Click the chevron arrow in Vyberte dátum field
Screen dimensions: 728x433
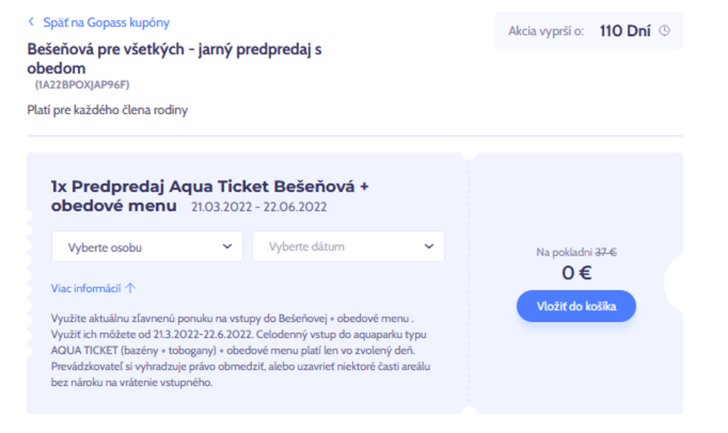coord(429,246)
